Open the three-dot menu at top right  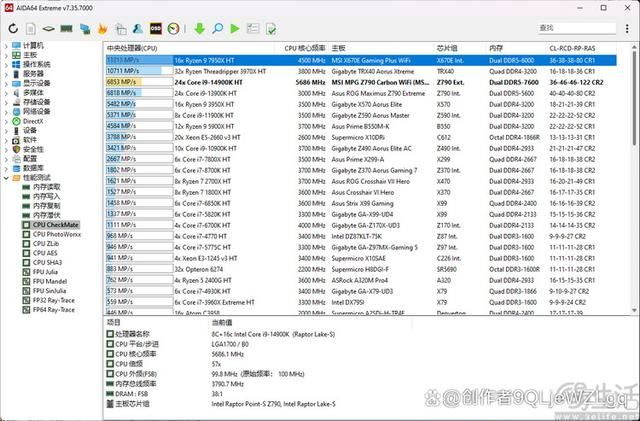point(627,28)
